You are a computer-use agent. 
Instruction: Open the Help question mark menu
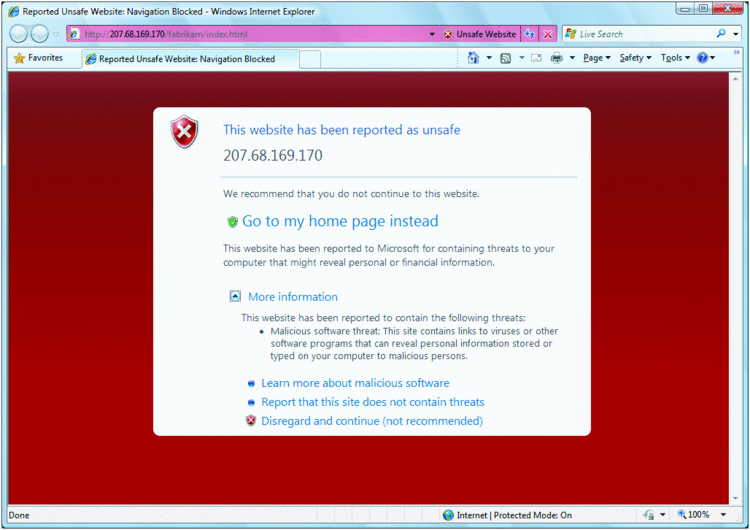point(706,58)
